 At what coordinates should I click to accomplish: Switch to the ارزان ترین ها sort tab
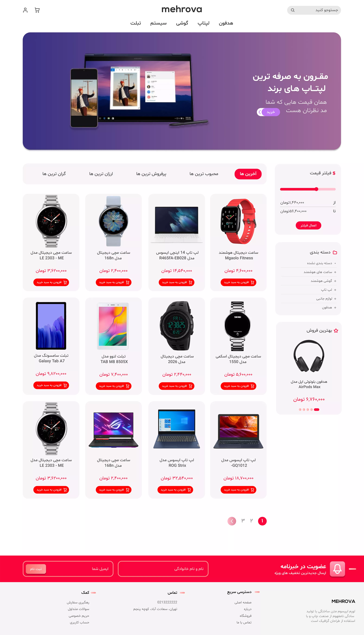click(101, 174)
